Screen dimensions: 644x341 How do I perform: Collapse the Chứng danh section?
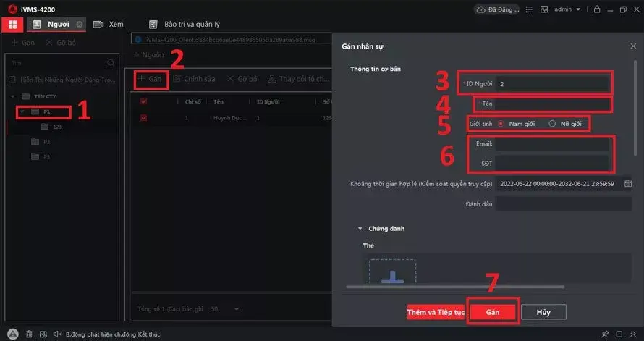point(360,229)
